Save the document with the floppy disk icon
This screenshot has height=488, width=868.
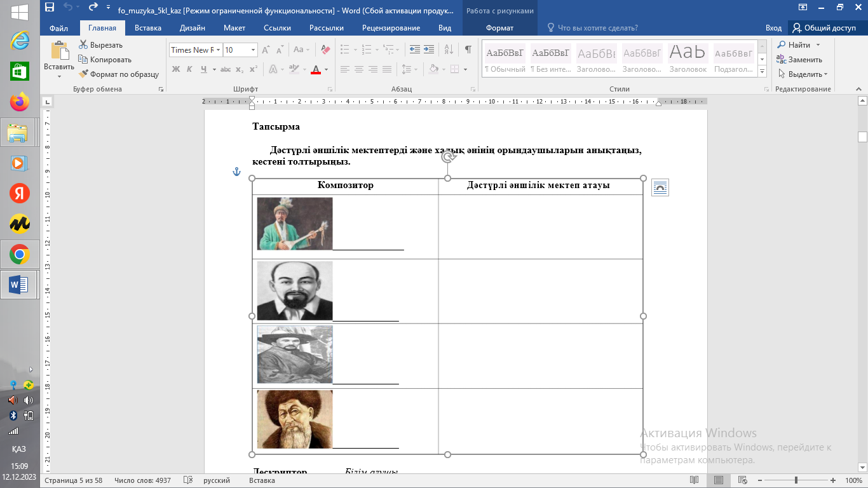[x=50, y=8]
